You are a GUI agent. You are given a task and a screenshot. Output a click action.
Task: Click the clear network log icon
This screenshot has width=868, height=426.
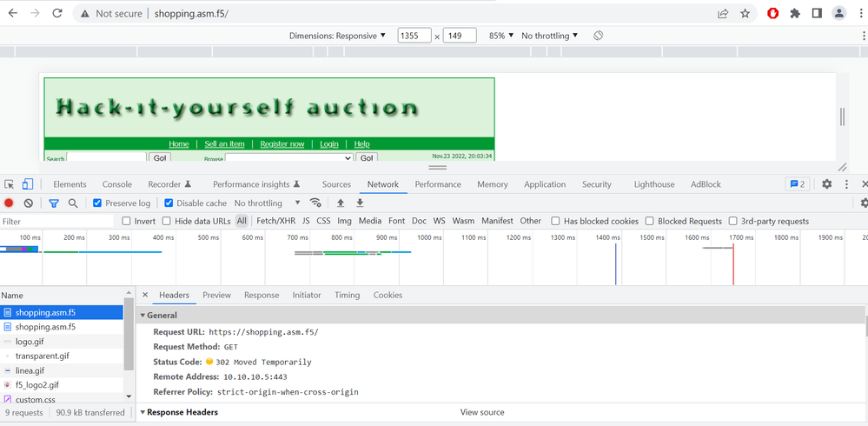point(29,203)
